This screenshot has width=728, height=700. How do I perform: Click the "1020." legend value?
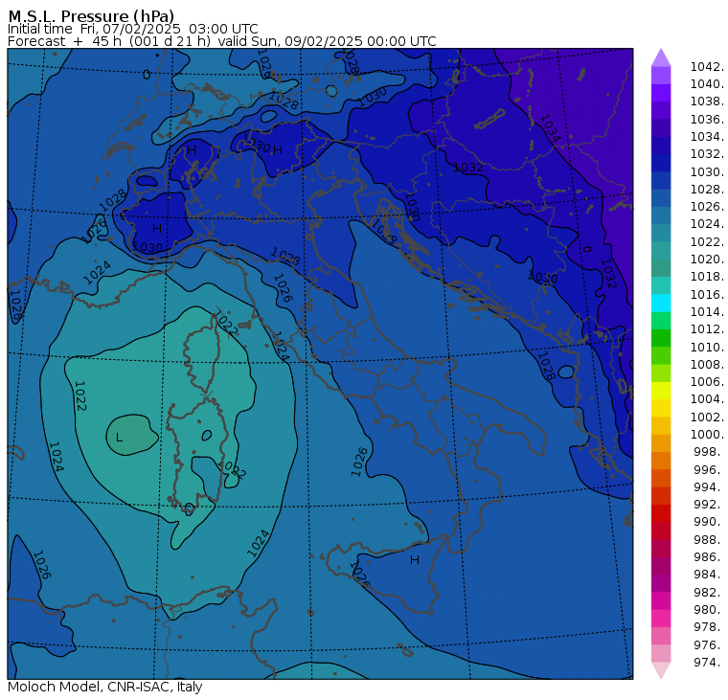[707, 259]
